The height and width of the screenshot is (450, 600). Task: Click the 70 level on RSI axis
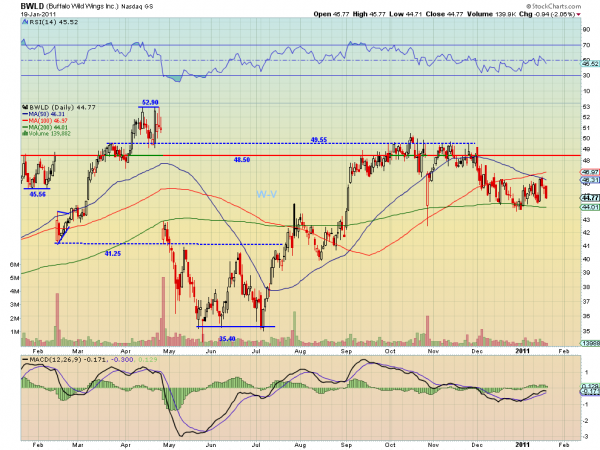click(x=586, y=45)
